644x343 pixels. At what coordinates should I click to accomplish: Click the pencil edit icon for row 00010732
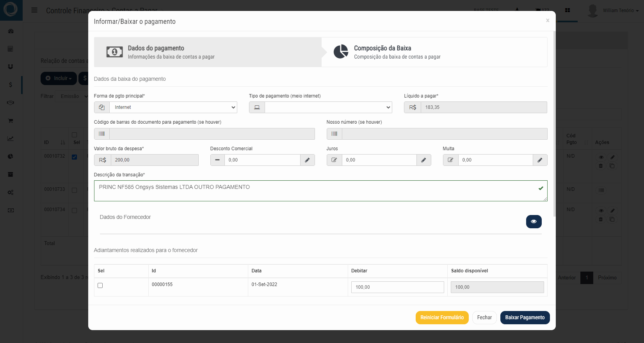click(612, 157)
